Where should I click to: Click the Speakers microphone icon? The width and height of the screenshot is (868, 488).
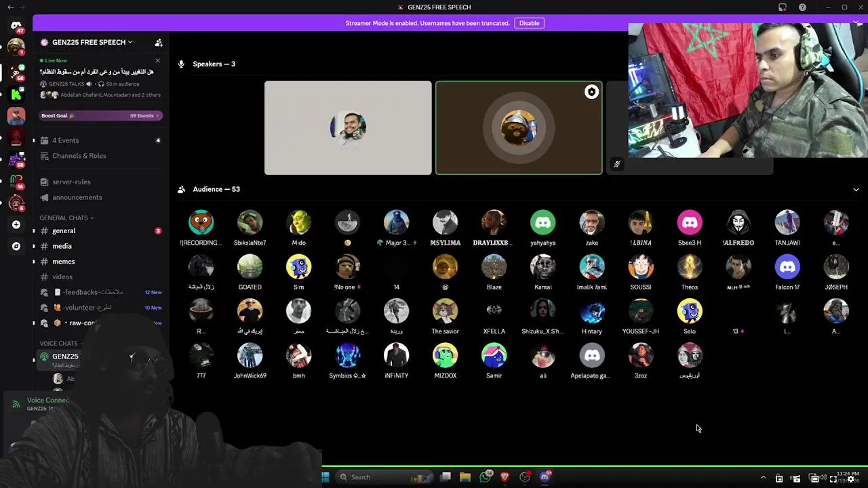click(x=181, y=64)
